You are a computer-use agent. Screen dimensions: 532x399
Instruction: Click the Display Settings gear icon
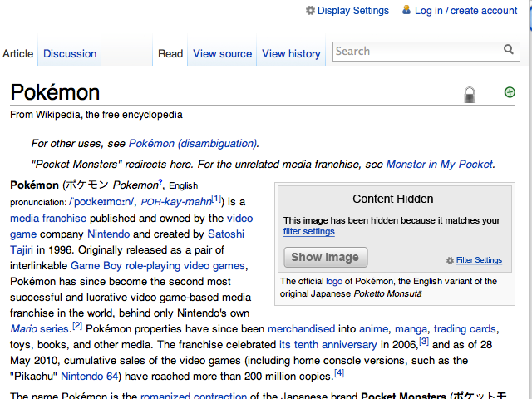[x=310, y=11]
